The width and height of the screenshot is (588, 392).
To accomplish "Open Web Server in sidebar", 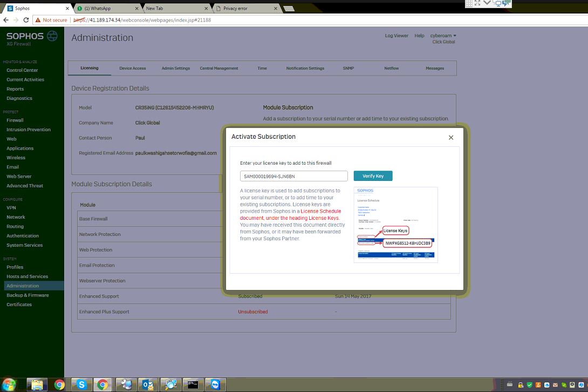I will pyautogui.click(x=19, y=177).
